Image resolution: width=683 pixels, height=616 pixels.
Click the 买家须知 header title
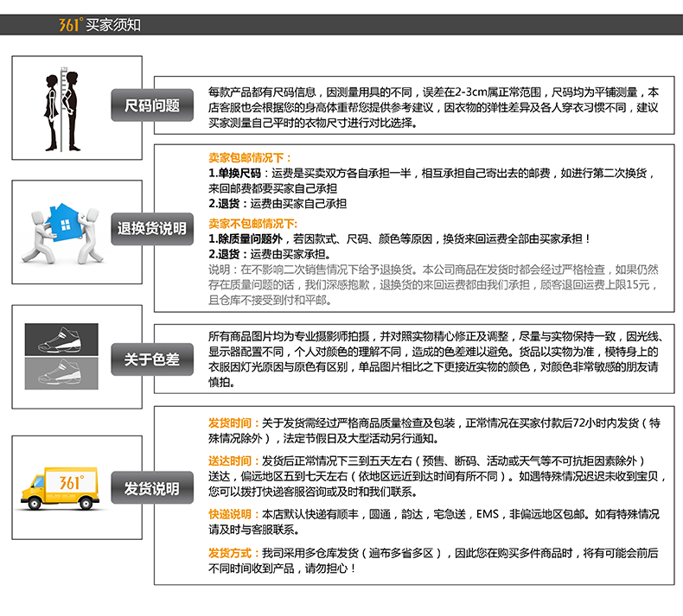[113, 25]
